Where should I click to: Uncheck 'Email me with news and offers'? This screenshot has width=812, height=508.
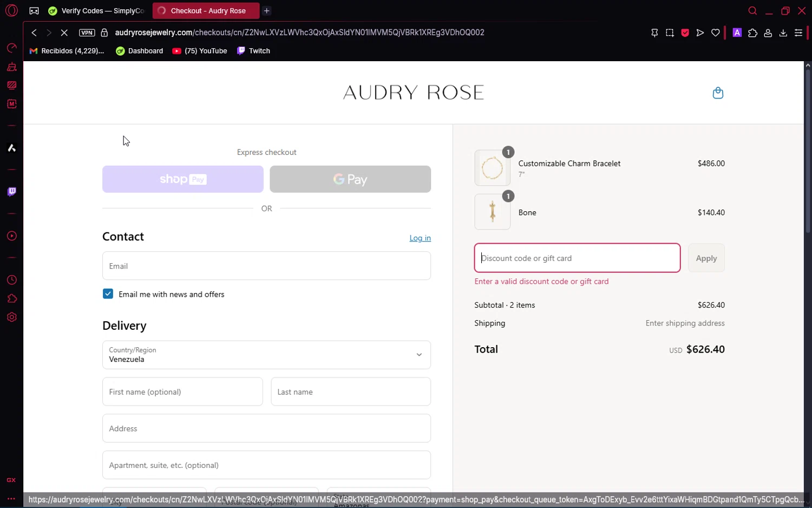[108, 294]
